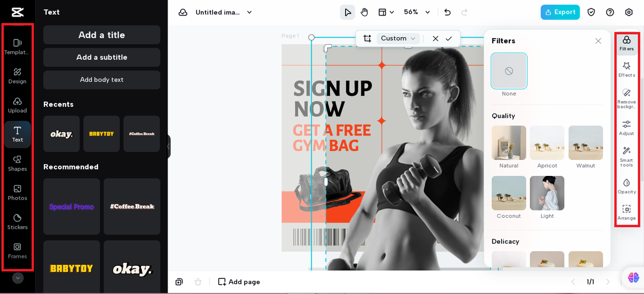Open the Untitled image name dropdown
The width and height of the screenshot is (644, 294).
tap(224, 12)
